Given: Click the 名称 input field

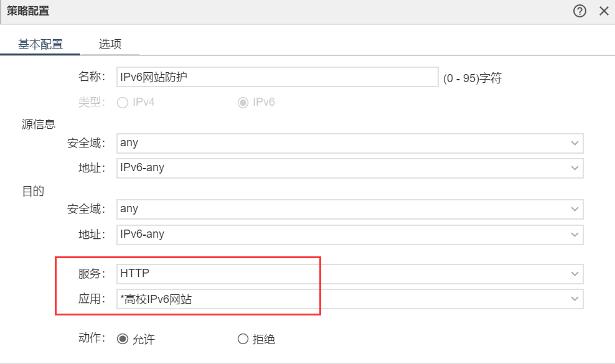Looking at the screenshot, I should (277, 77).
